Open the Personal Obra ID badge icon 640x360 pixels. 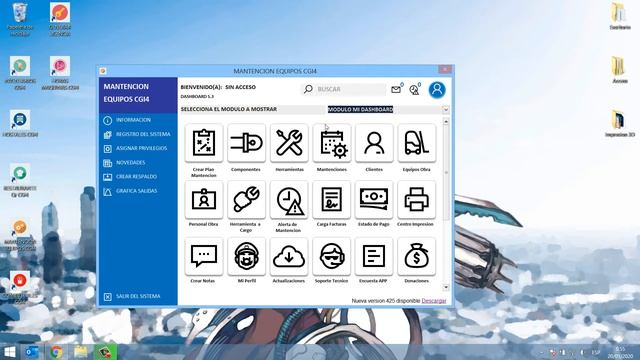[x=204, y=200]
